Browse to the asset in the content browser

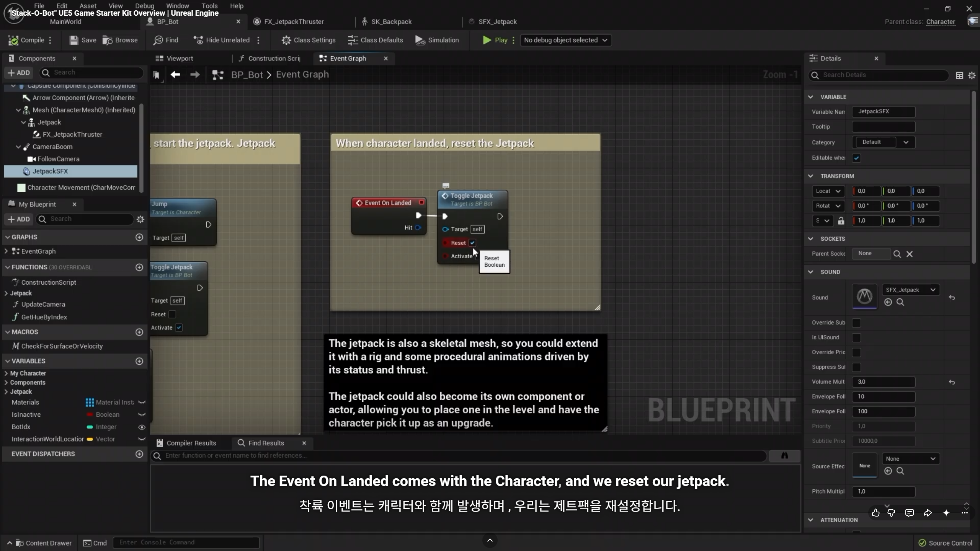(x=120, y=40)
